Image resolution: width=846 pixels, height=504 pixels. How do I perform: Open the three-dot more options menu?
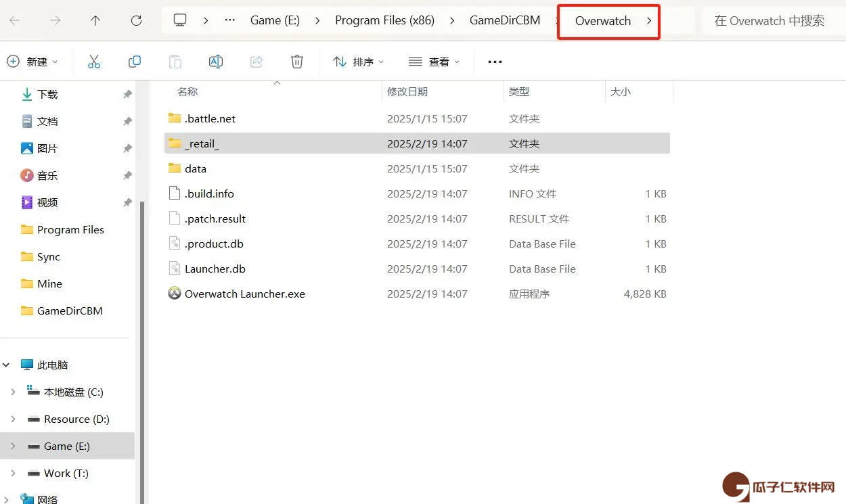495,62
